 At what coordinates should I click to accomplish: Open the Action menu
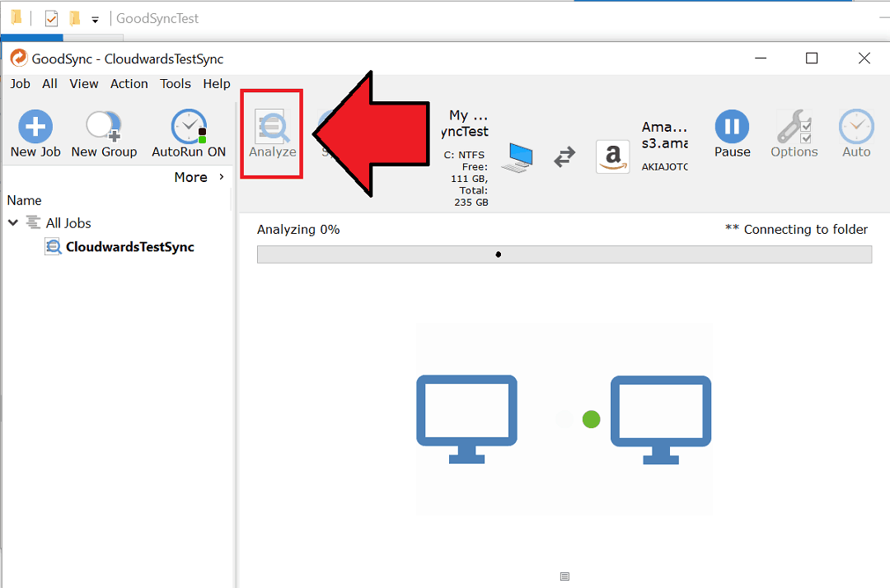(129, 83)
